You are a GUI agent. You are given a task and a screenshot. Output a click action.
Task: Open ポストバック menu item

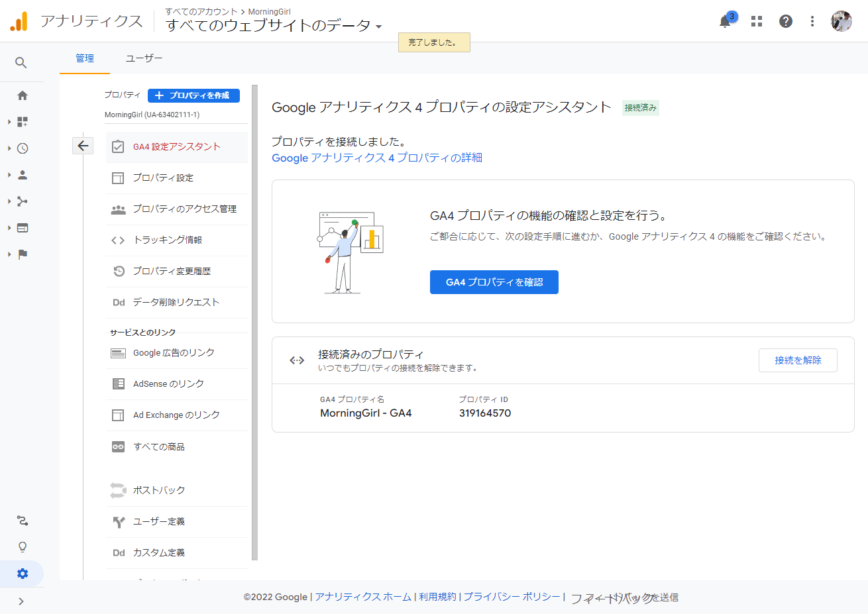176,491
